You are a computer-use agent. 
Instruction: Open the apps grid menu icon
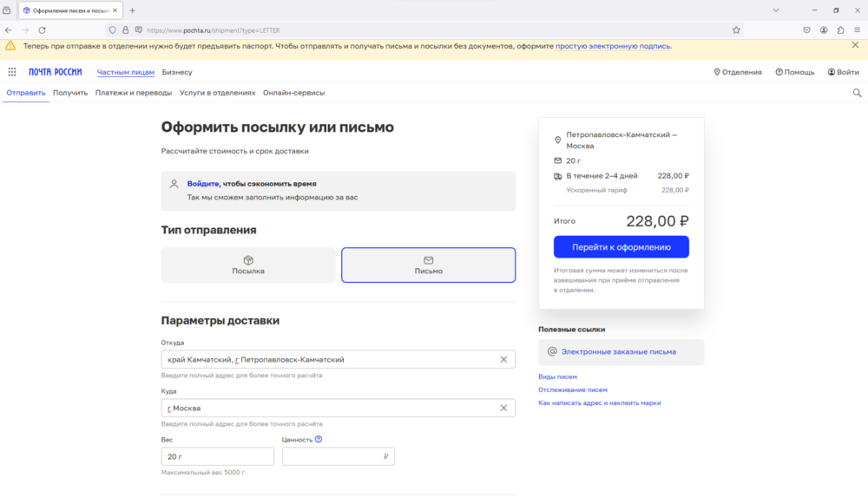click(12, 72)
